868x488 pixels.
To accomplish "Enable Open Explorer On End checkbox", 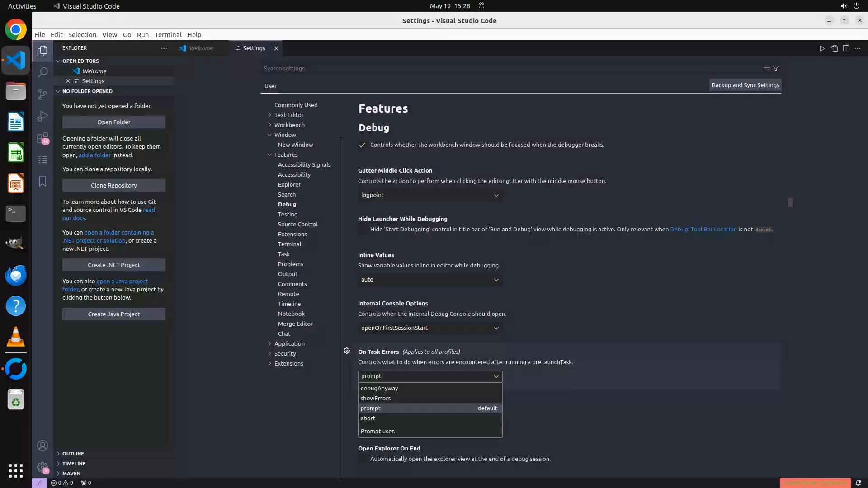I will 362,459.
